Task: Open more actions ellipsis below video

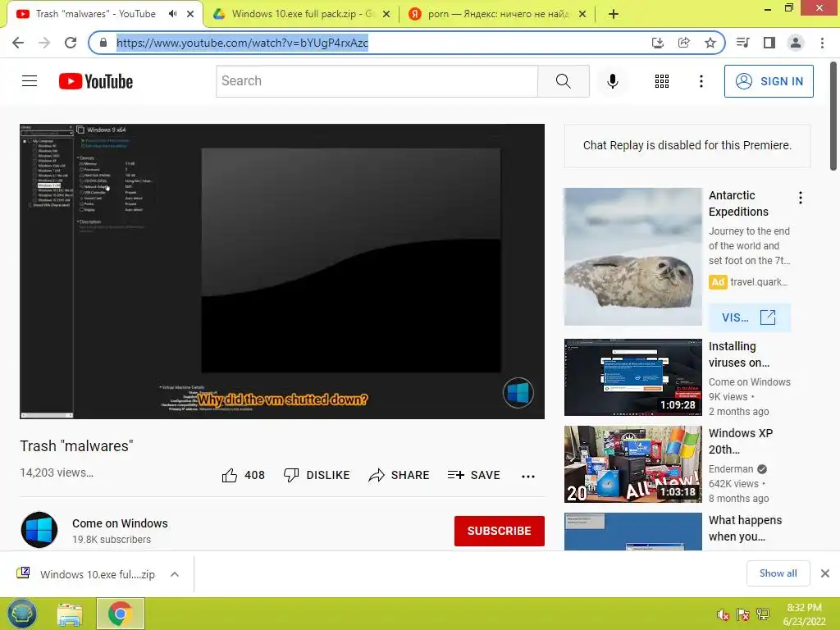Action: [x=527, y=477]
